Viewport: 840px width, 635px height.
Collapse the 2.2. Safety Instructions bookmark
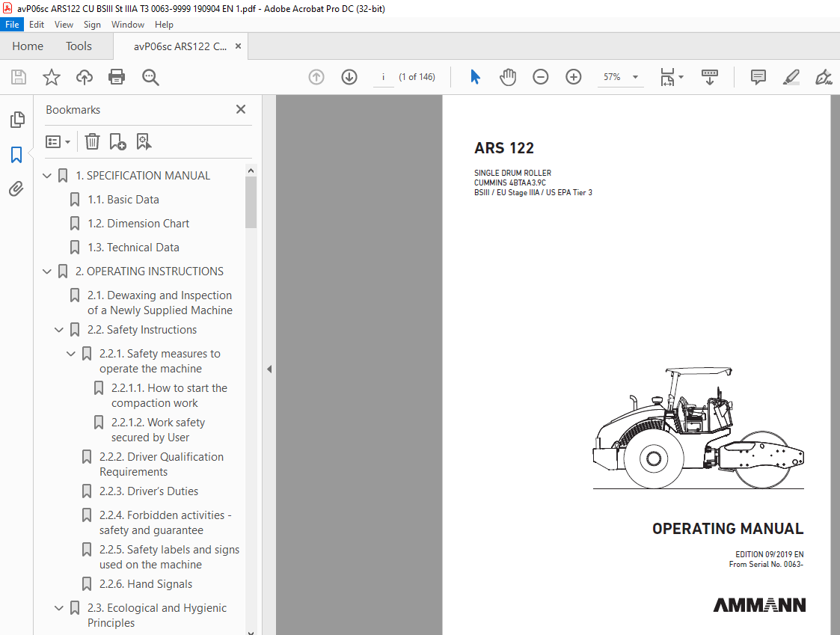59,330
